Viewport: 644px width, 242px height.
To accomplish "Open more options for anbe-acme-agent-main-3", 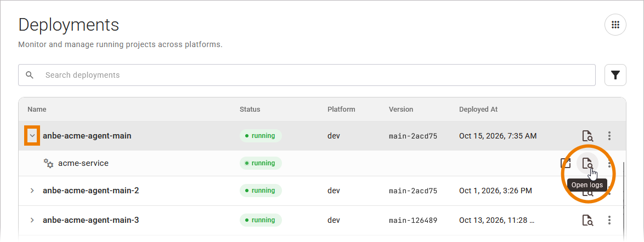I will click(x=609, y=220).
